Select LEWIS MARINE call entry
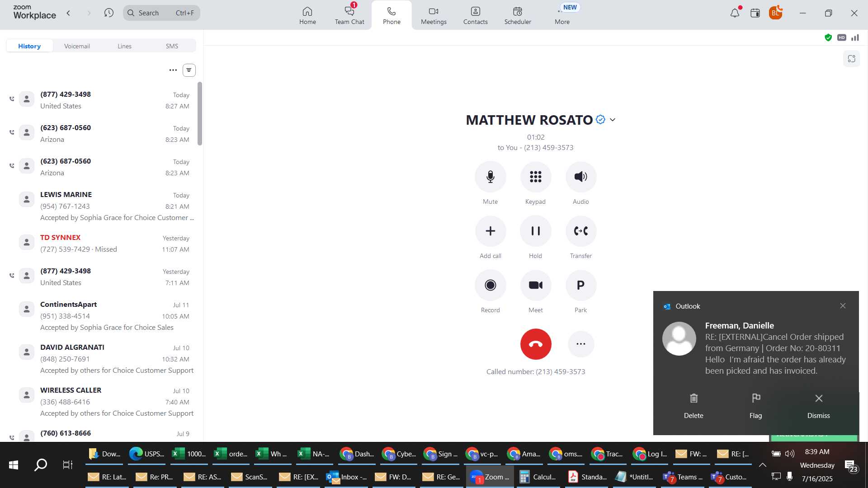Viewport: 868px width, 488px height. point(102,206)
